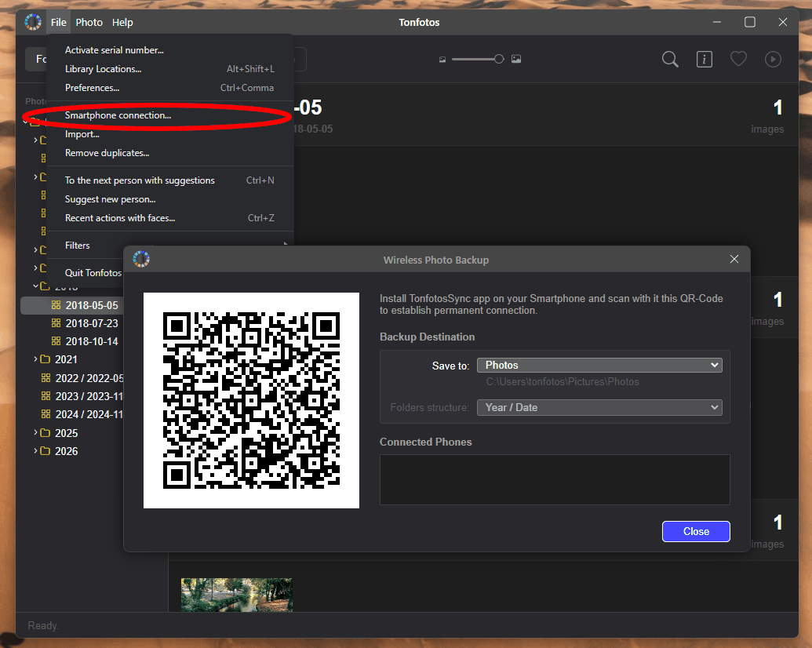Select Suggest new person... menu entry
The image size is (812, 648).
(170, 199)
